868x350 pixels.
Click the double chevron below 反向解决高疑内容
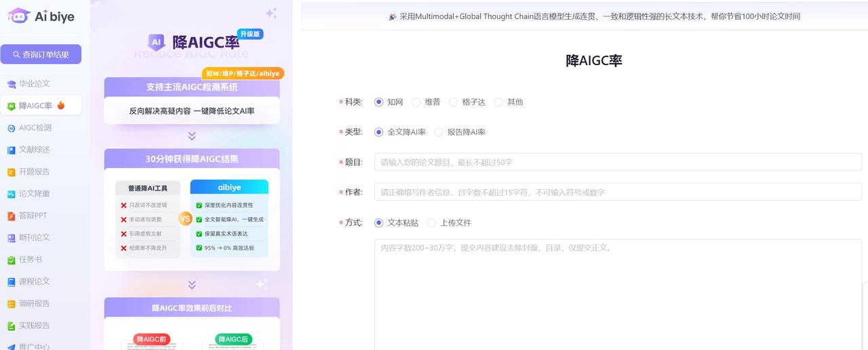[x=192, y=136]
